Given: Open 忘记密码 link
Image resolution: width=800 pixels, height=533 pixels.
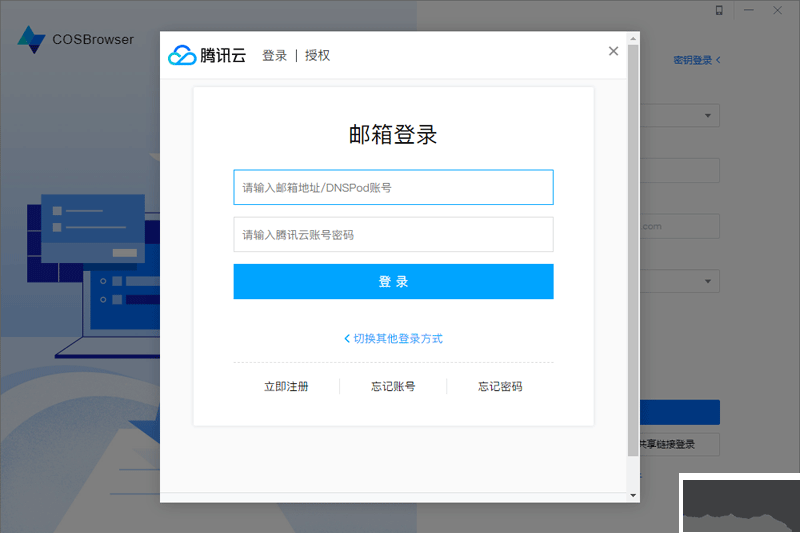Looking at the screenshot, I should tap(500, 387).
